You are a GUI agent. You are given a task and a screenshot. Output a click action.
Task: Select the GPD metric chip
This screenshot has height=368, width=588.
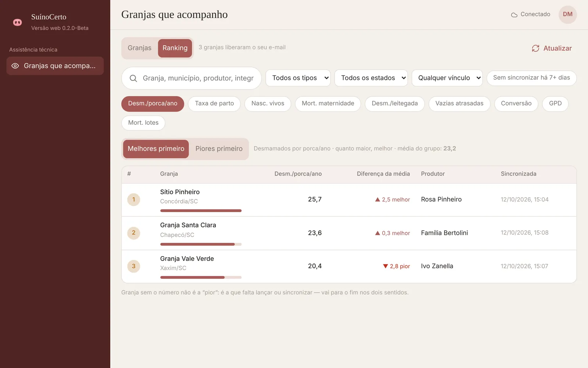[x=555, y=104]
